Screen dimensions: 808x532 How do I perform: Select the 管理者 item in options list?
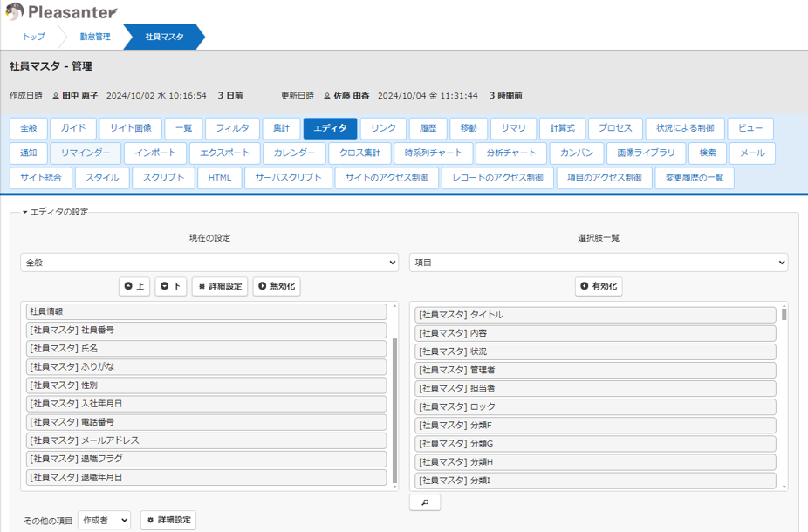(597, 370)
